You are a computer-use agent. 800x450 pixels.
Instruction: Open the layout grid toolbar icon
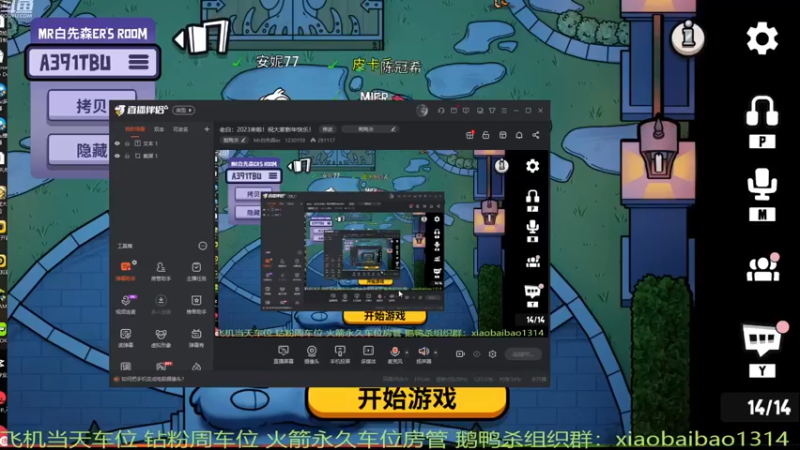coord(503,135)
